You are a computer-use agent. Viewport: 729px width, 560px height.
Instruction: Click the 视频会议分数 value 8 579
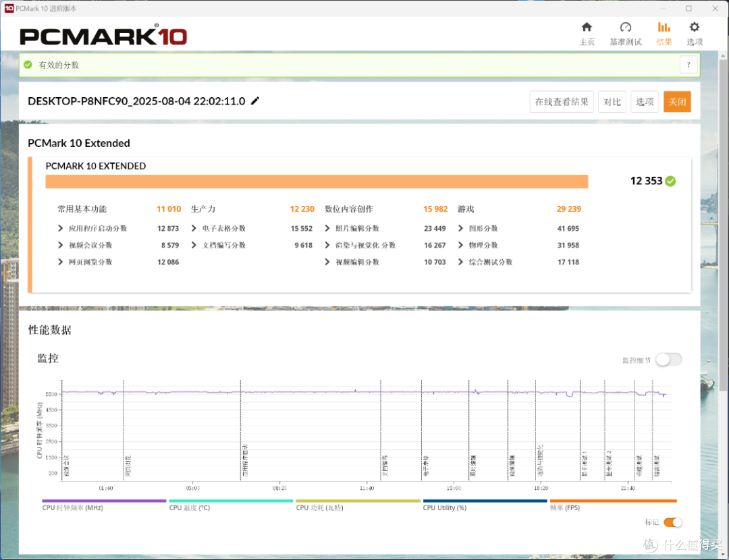click(170, 246)
